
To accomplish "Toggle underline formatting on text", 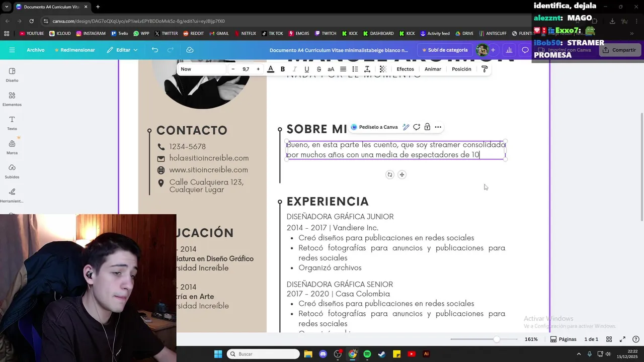I will [307, 69].
